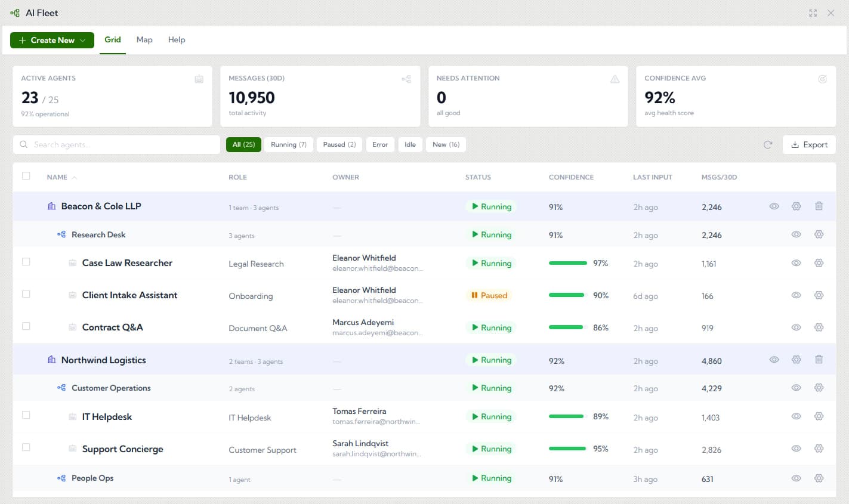
Task: Click the network icon on Messages card
Action: coord(406,79)
